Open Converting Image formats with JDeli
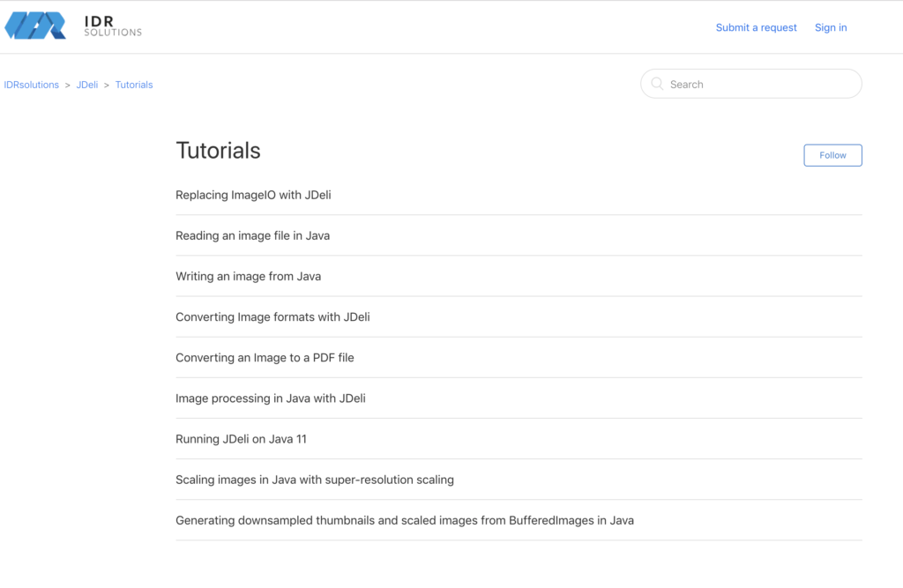Screen dimensions: 903x588 point(272,316)
